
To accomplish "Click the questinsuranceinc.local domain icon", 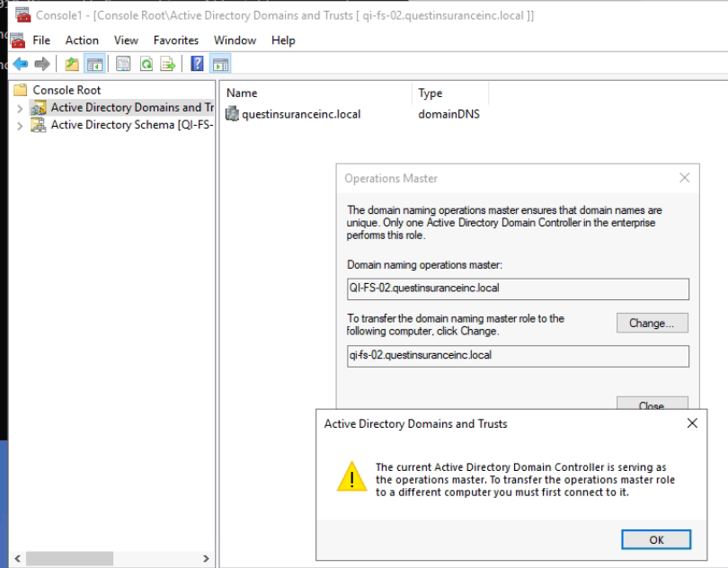I will pos(232,114).
